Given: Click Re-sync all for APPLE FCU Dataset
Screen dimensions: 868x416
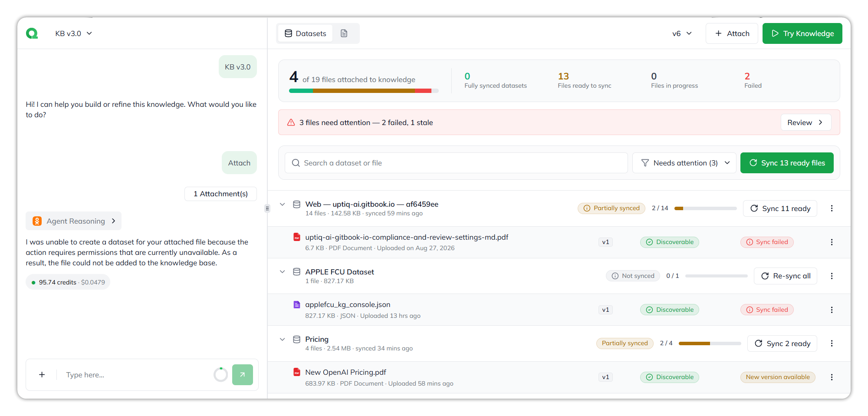Looking at the screenshot, I should click(x=786, y=276).
